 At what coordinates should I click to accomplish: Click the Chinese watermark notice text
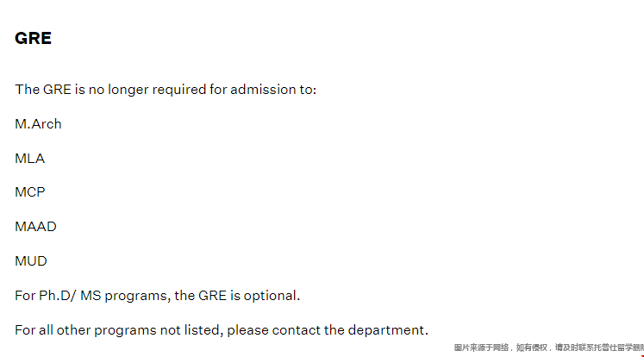point(548,348)
